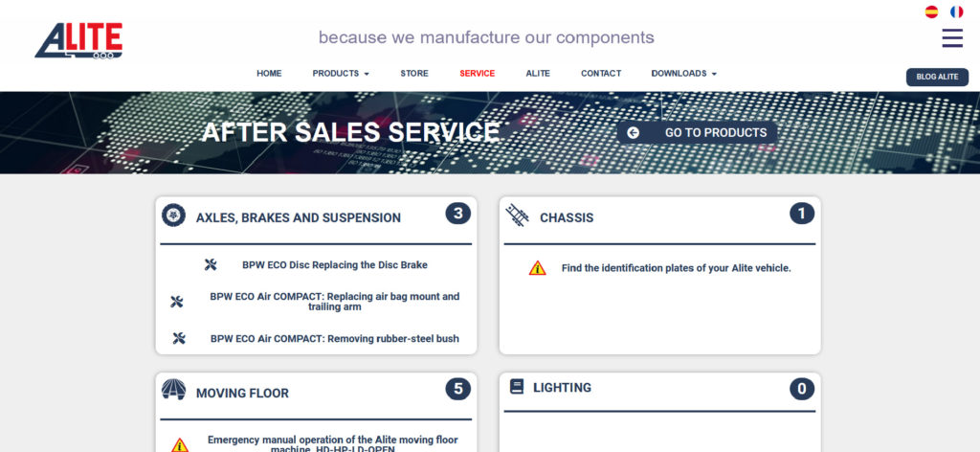Screen dimensions: 980x452
Task: Open the Contact page
Action: coord(601,73)
